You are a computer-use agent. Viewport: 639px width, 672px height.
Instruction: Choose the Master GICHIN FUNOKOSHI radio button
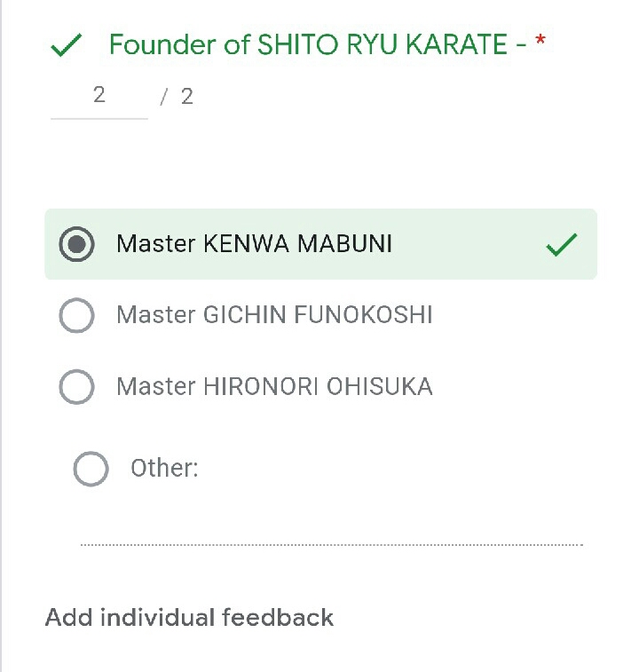click(77, 315)
